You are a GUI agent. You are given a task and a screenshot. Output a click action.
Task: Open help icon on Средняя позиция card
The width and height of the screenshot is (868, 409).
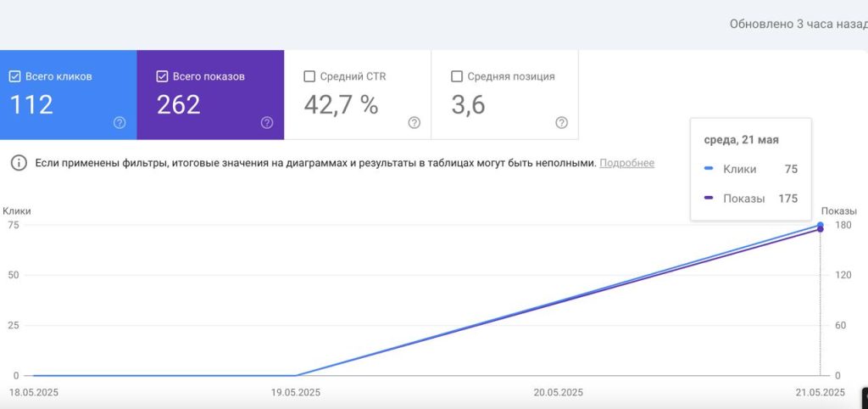tap(561, 123)
